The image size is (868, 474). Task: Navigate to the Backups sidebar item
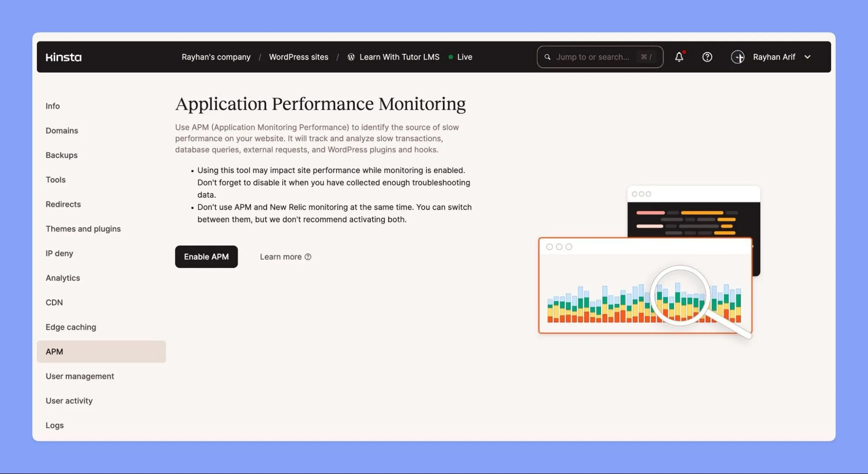(61, 155)
